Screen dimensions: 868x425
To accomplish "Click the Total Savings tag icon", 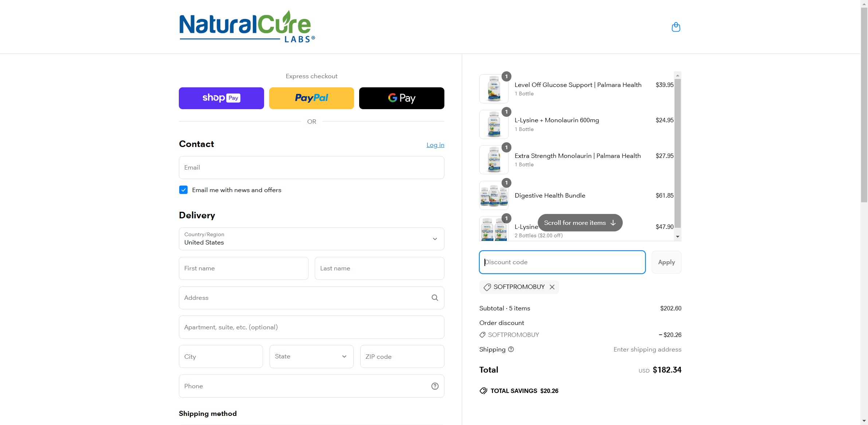I will (483, 391).
